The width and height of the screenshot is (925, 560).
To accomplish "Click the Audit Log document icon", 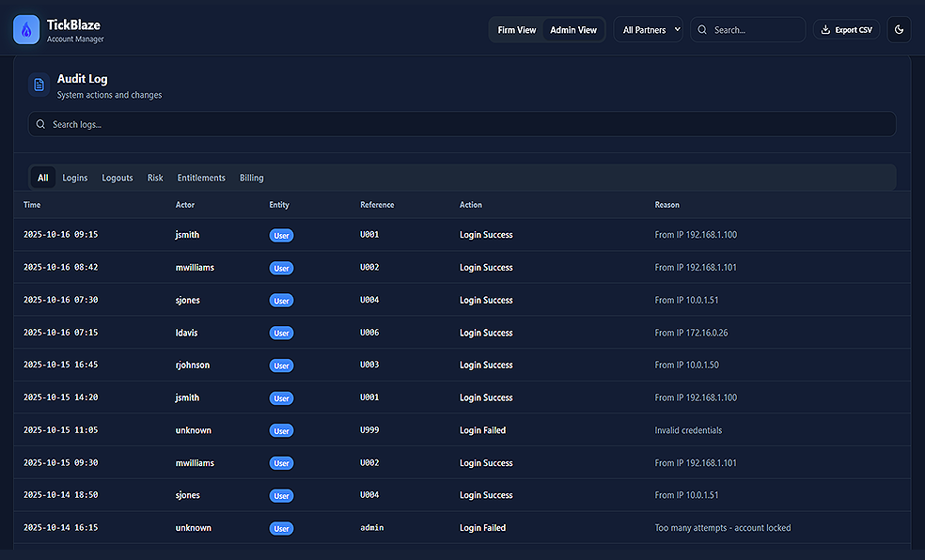I will click(39, 85).
